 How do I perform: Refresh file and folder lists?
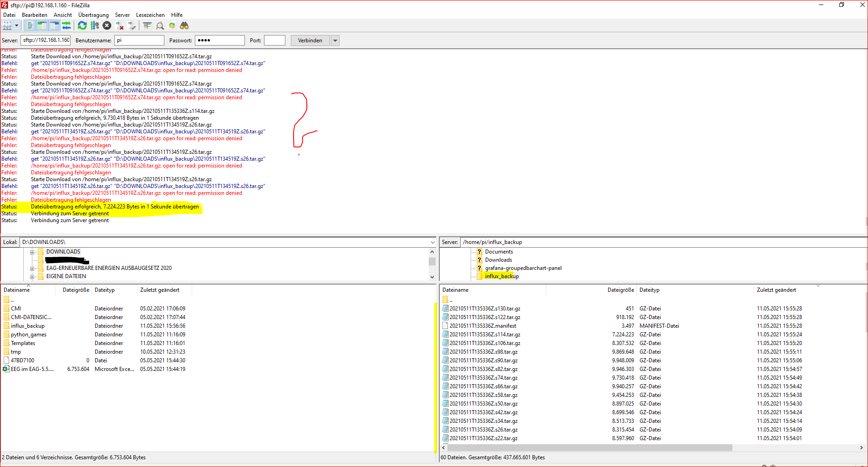click(82, 25)
